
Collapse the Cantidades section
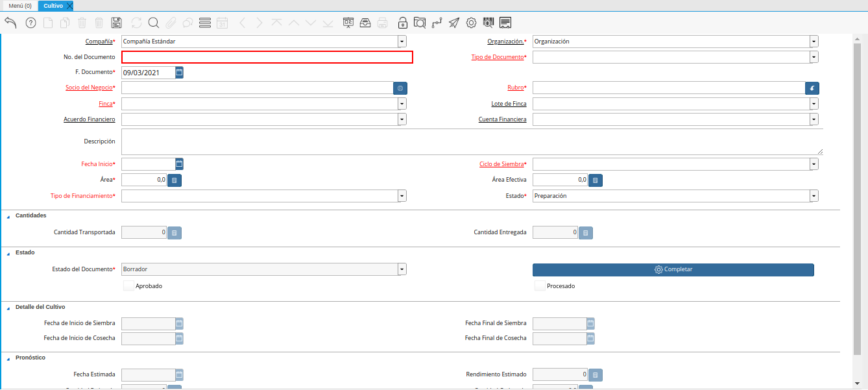coord(8,216)
